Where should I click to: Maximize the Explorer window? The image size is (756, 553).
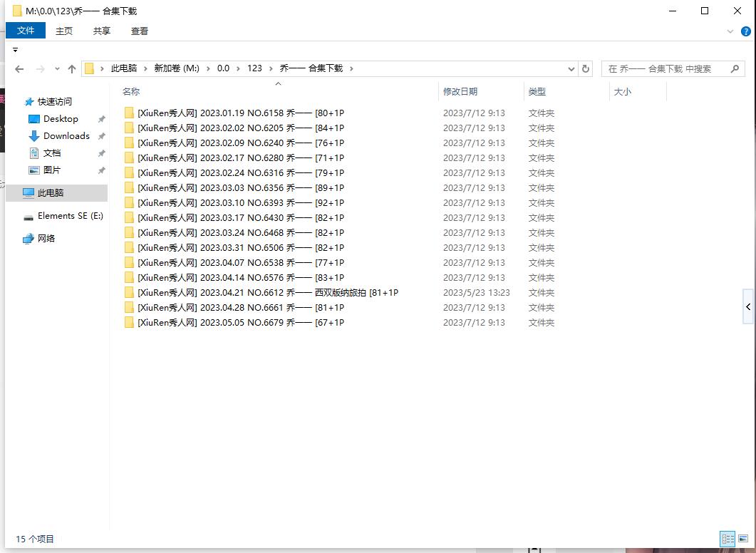(x=705, y=11)
